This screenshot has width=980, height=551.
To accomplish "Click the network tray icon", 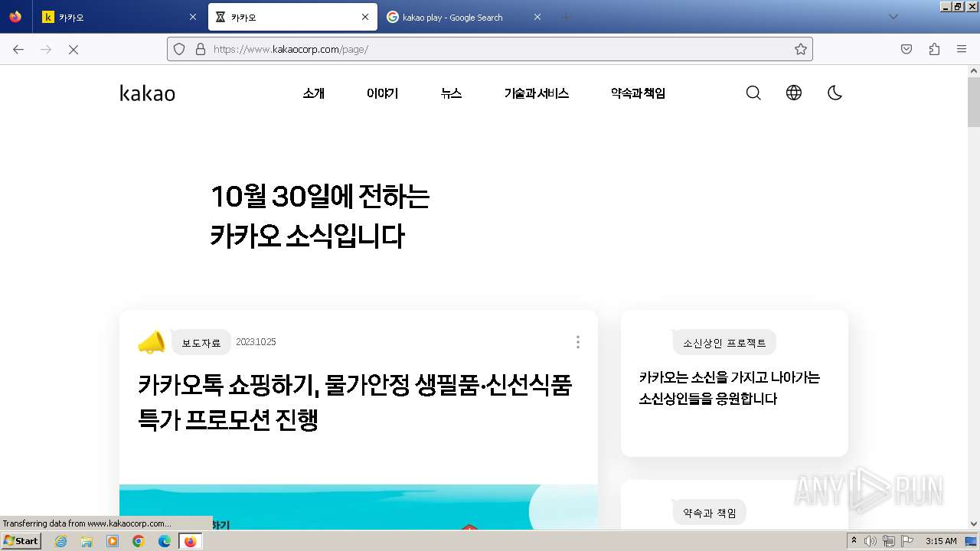I will [889, 541].
